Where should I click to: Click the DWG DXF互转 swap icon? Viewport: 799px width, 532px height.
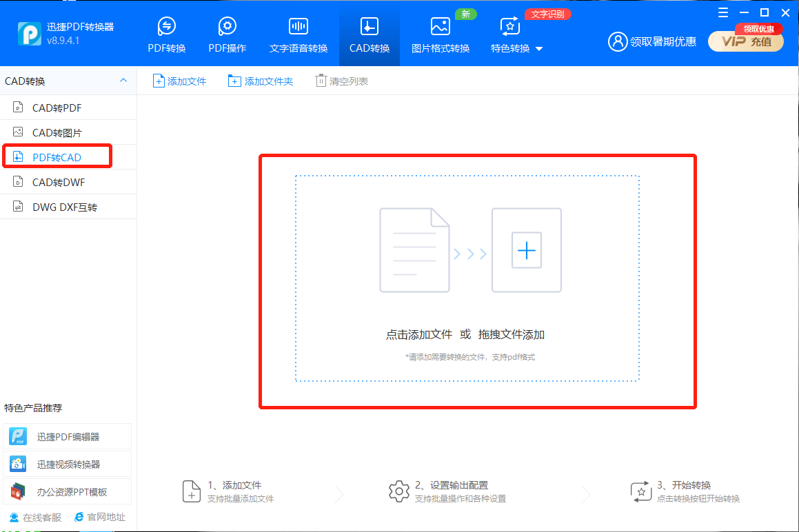[18, 206]
